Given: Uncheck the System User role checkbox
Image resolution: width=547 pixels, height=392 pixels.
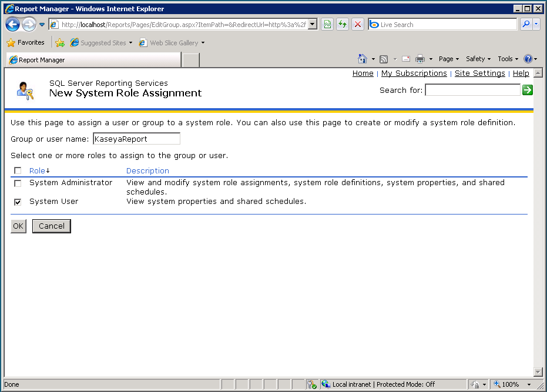Looking at the screenshot, I should 18,202.
